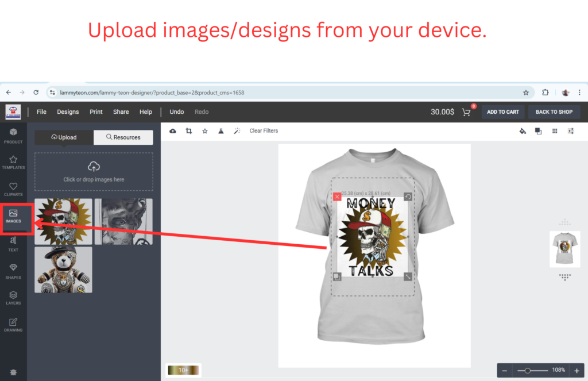Select the Crop tool

(x=189, y=131)
